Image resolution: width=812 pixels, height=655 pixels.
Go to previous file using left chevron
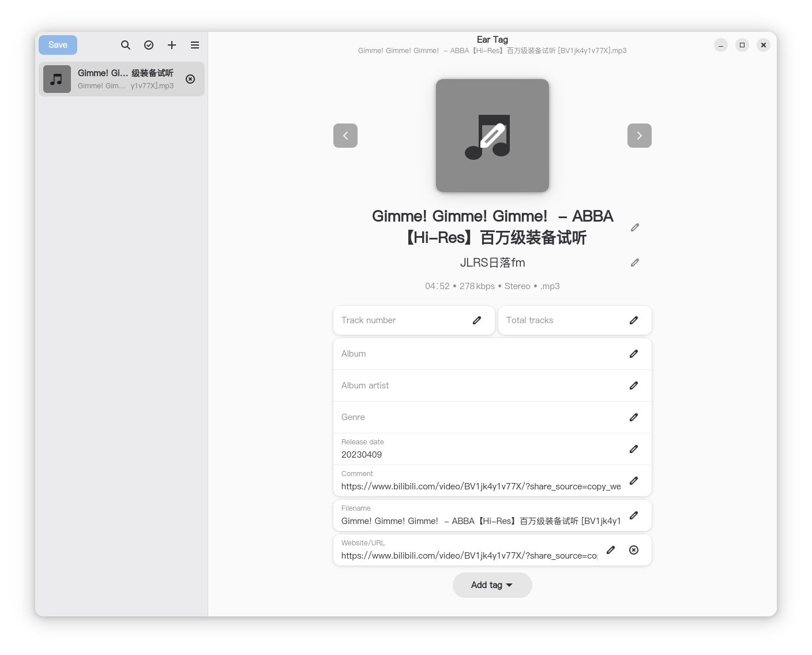345,136
